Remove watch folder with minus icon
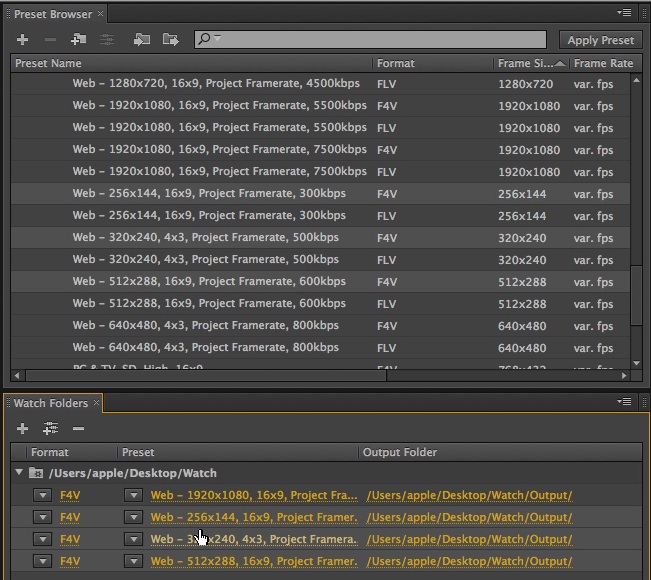 pos(78,428)
